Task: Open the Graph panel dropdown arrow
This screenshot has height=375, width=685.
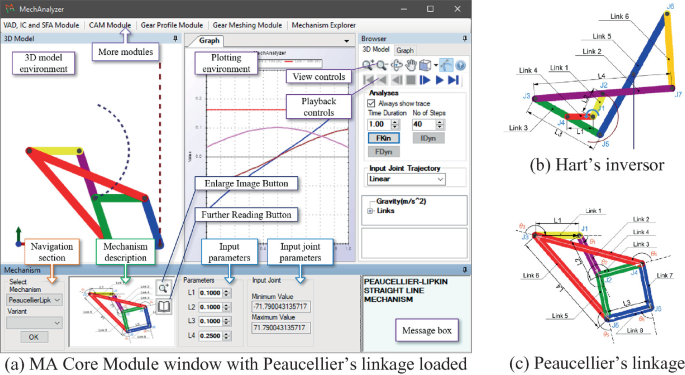Action: 346,41
